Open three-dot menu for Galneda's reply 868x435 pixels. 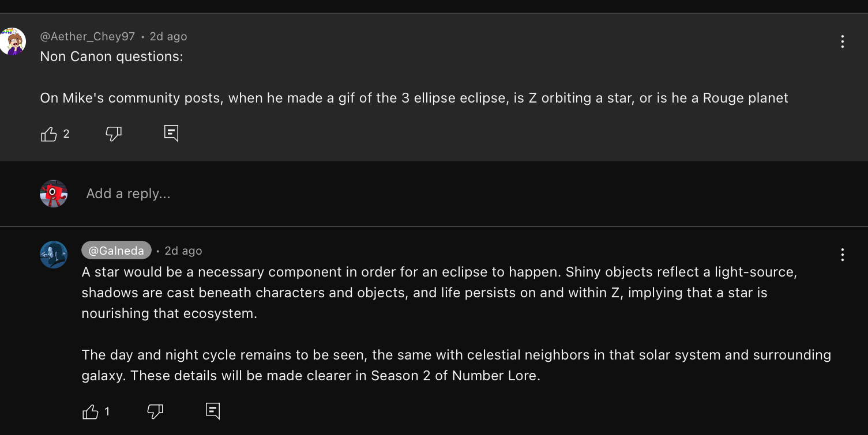(x=842, y=255)
